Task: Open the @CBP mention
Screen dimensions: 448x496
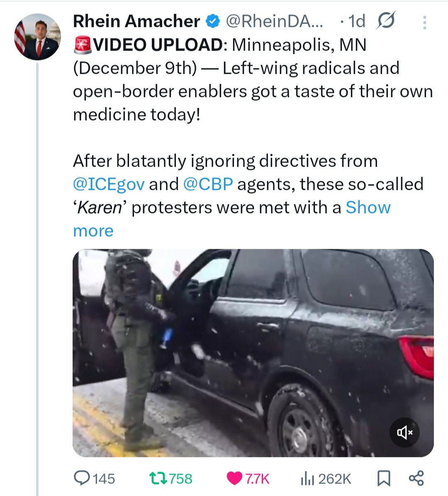Action: click(208, 184)
